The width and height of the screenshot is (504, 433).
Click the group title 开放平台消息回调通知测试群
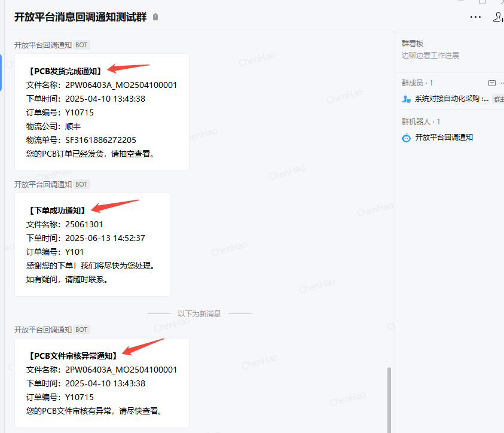[x=81, y=17]
